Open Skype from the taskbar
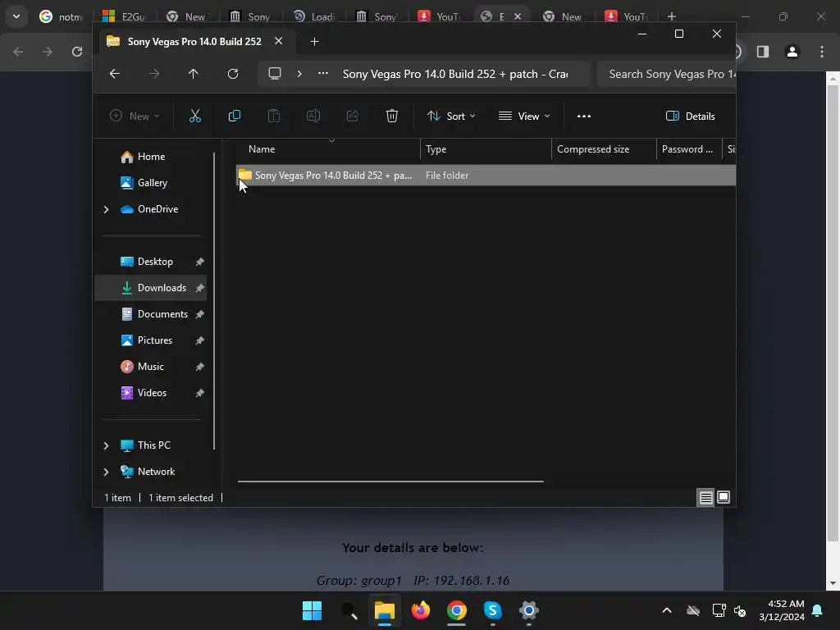The image size is (840, 630). [492, 610]
